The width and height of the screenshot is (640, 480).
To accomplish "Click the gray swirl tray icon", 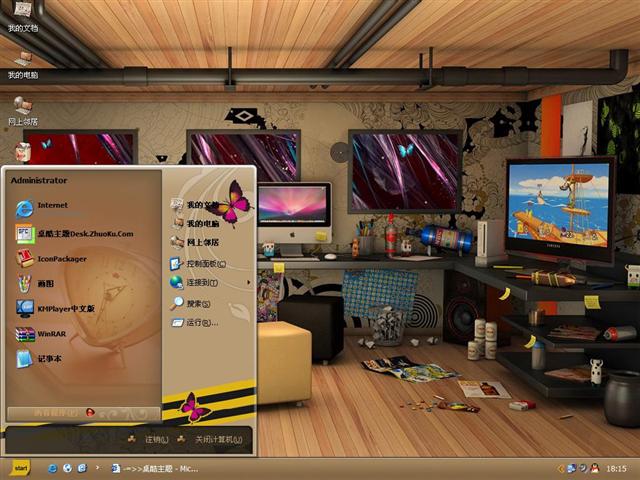I will [x=583, y=468].
